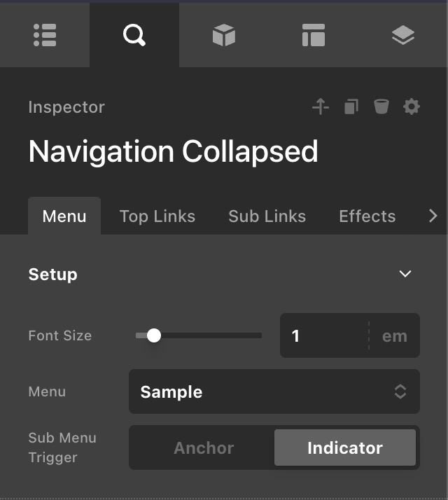Open element settings gear icon
448x500 pixels.
point(412,106)
